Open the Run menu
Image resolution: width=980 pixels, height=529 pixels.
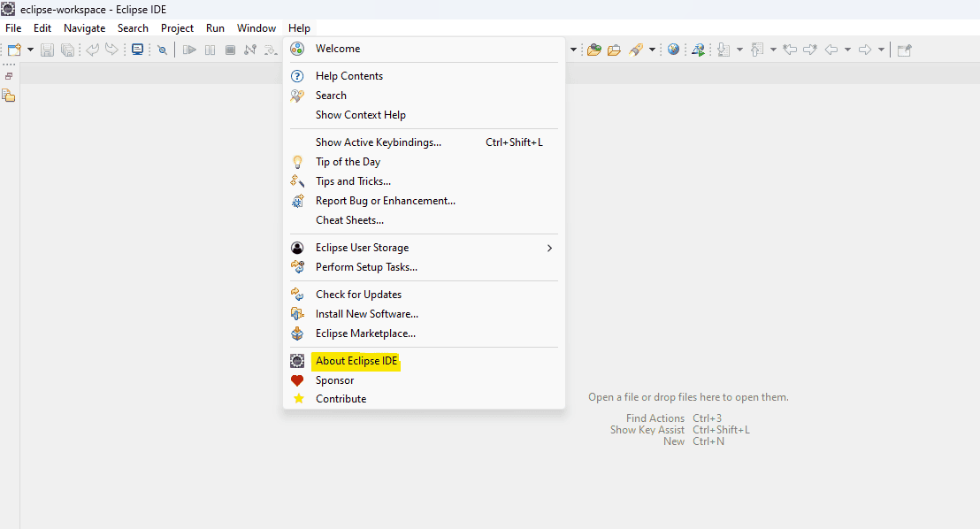pos(215,28)
